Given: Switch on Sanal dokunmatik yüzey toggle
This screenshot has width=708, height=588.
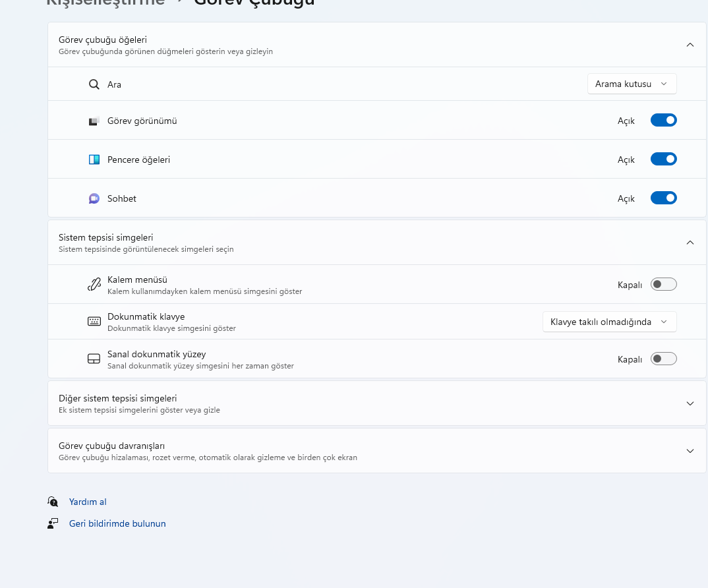Looking at the screenshot, I should tap(663, 359).
